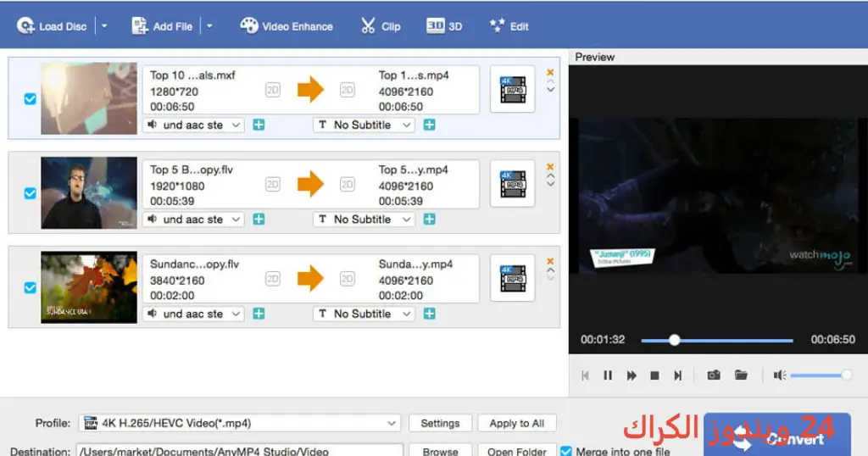This screenshot has width=868, height=456.
Task: Remove Top 10 ...als.mxf with the orange X
Action: tap(550, 73)
